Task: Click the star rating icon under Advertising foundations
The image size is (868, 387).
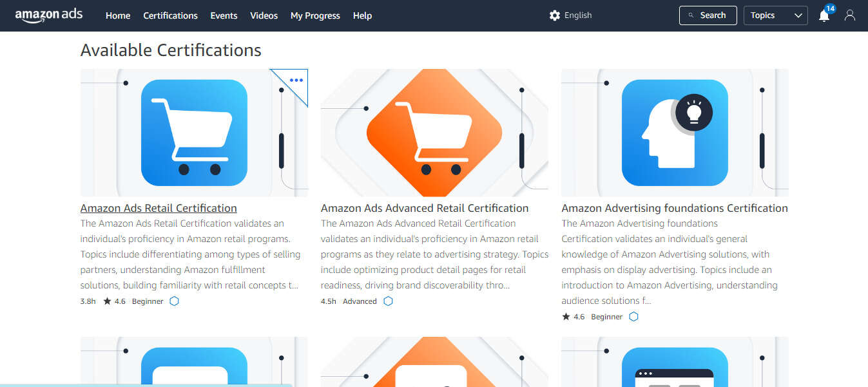Action: pyautogui.click(x=566, y=317)
